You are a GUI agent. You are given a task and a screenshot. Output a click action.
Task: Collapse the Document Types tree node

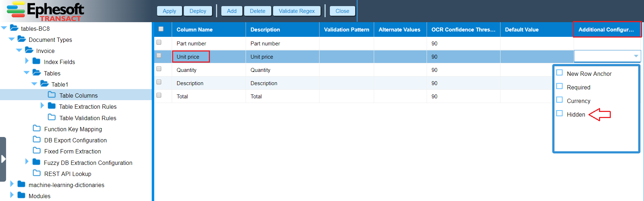(x=12, y=39)
